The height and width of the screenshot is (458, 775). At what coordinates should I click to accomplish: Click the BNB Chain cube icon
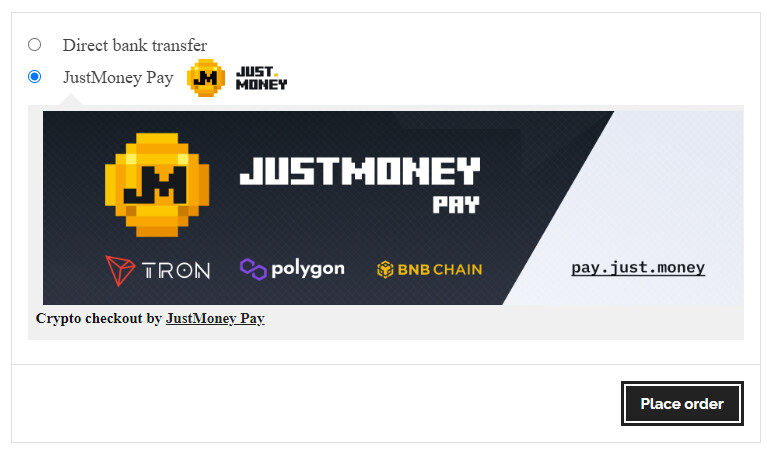coord(385,270)
